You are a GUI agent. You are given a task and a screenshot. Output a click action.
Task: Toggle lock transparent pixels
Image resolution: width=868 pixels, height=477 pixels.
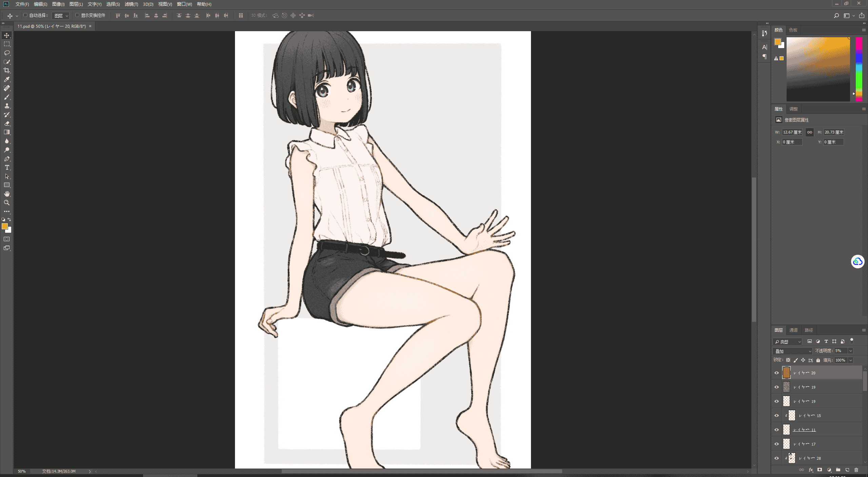tap(788, 360)
